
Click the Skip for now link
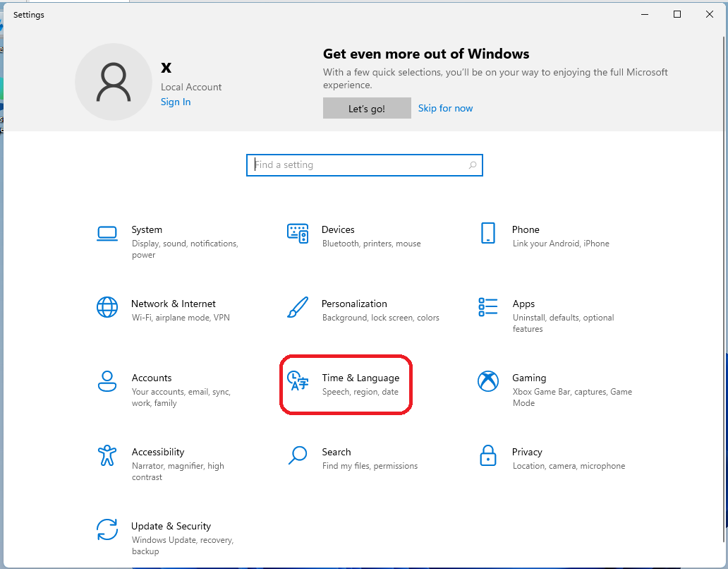[x=445, y=108]
